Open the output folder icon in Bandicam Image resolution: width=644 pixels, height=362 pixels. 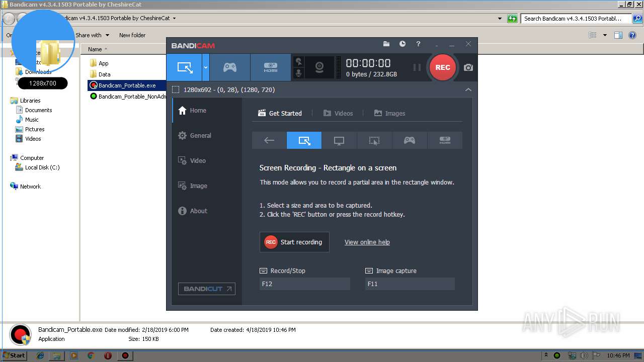tap(386, 44)
